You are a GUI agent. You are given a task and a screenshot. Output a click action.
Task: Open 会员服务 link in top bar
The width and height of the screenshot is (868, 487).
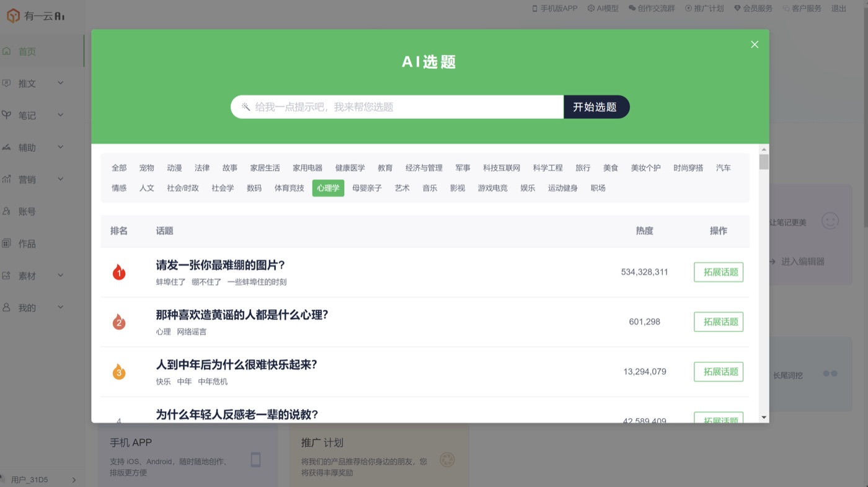pyautogui.click(x=753, y=8)
